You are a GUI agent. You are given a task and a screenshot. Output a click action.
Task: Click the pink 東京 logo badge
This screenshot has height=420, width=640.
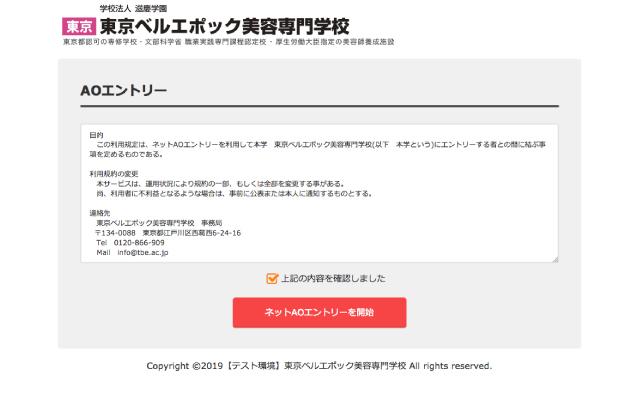[x=79, y=27]
